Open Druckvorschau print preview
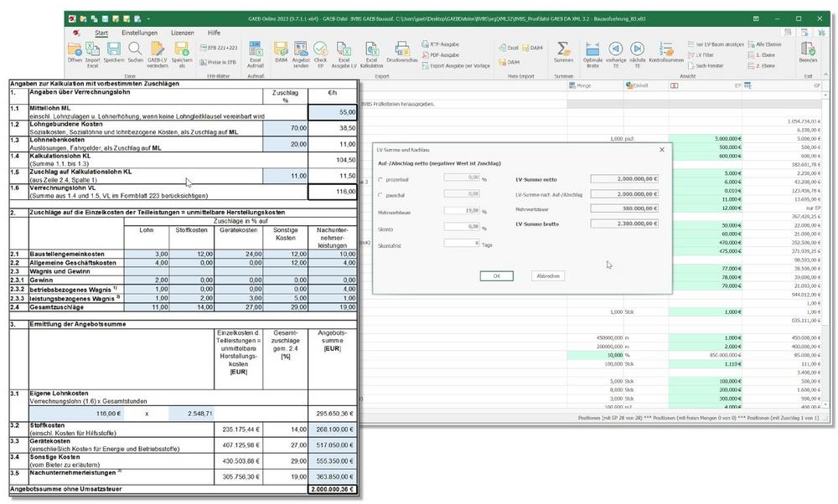Viewport: 838px width, 504px height. pos(403,49)
